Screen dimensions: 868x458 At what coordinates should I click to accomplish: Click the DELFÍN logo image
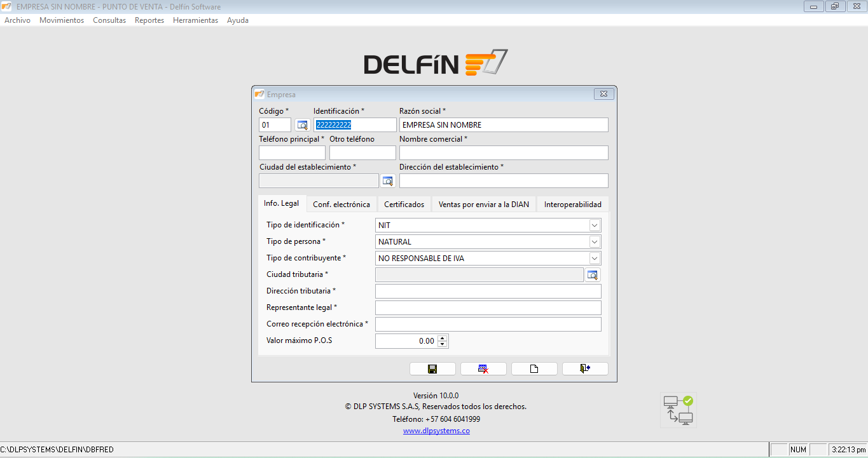coord(436,63)
